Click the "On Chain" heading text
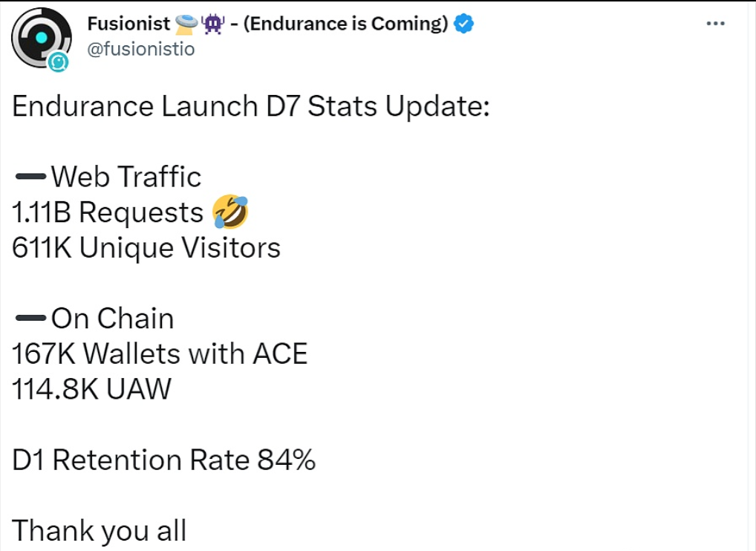Viewport: 756px width, 551px height. 113,319
